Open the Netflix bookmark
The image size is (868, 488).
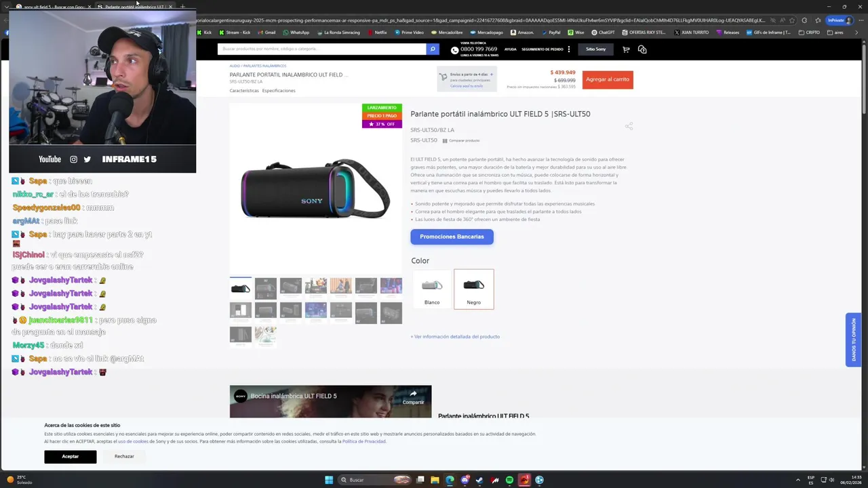(377, 33)
